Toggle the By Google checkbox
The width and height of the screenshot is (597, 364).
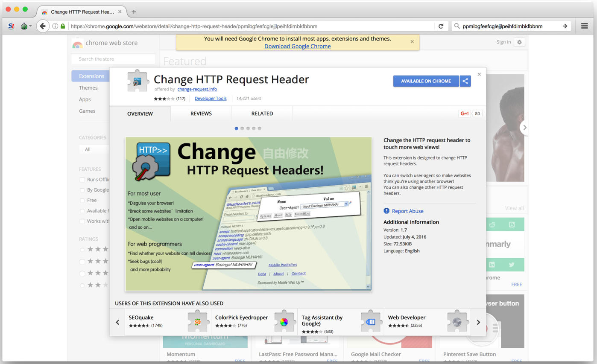(x=82, y=190)
